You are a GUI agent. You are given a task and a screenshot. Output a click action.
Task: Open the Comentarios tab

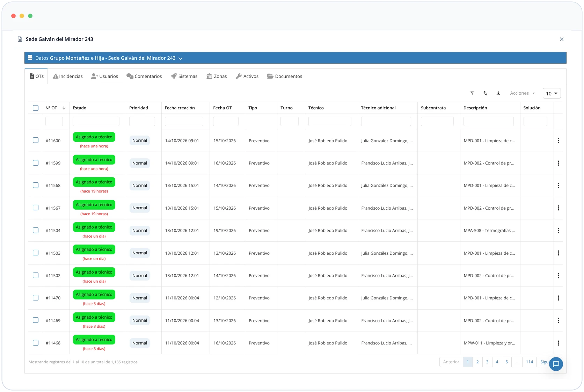click(144, 76)
